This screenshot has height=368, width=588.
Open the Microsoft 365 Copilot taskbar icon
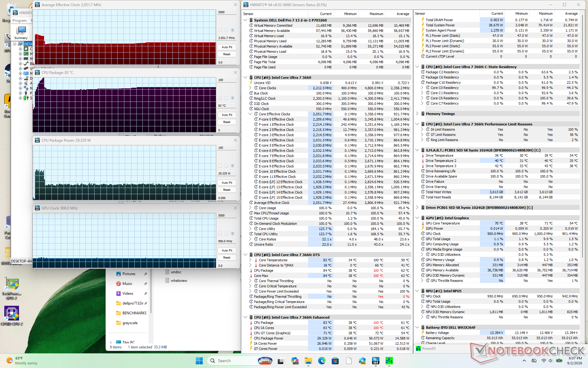pos(295,361)
